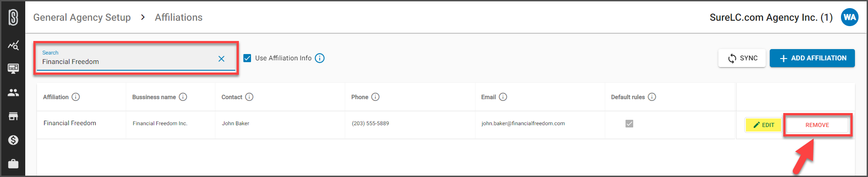Open the people sidebar icon

pos(14,92)
